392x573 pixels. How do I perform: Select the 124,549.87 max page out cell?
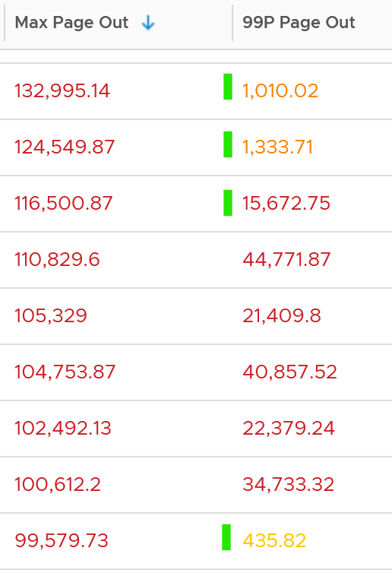(65, 147)
